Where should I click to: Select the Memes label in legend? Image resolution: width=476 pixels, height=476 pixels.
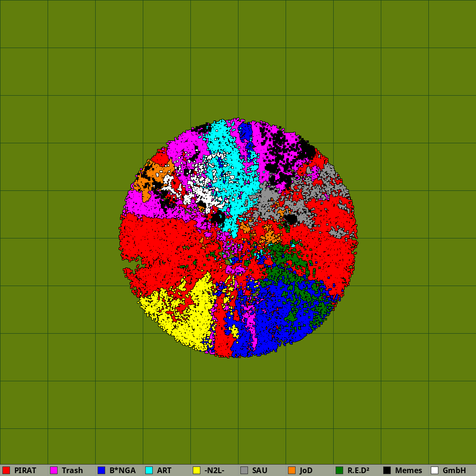click(x=408, y=470)
